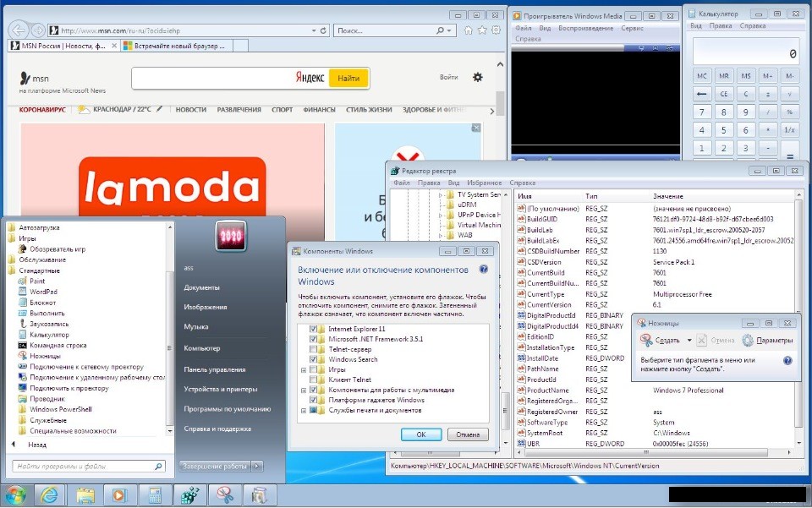Expand the Игры component node
The height and width of the screenshot is (508, 812).
(304, 370)
